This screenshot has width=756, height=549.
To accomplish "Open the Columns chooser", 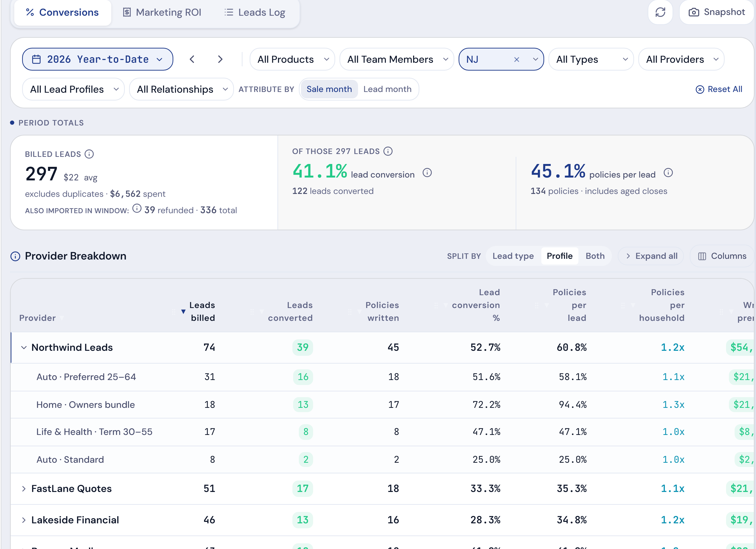I will 722,256.
